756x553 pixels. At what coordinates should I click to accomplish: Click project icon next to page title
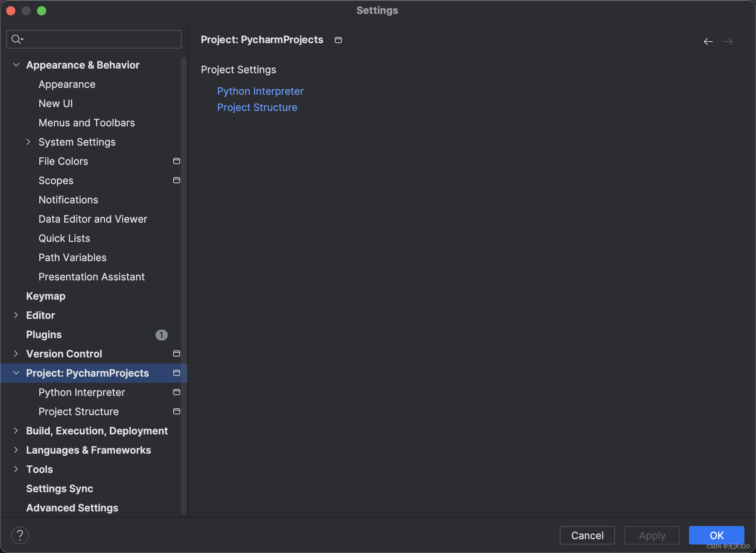pos(338,40)
